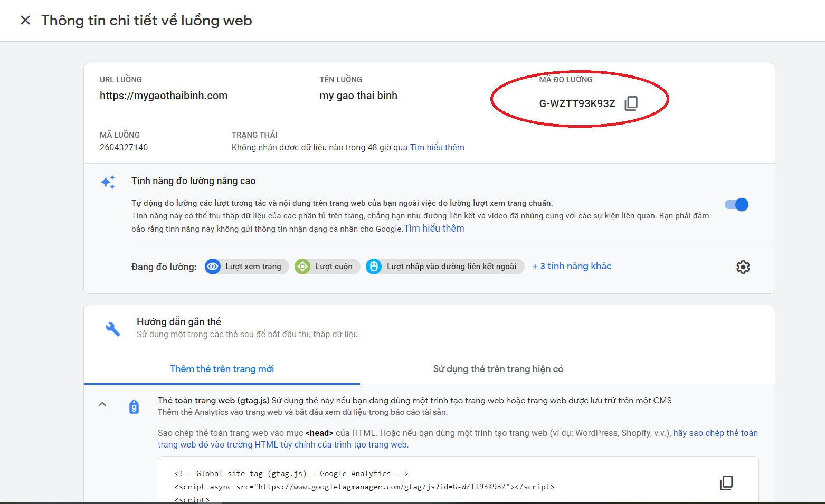Copy the global site tag code

[x=726, y=482]
